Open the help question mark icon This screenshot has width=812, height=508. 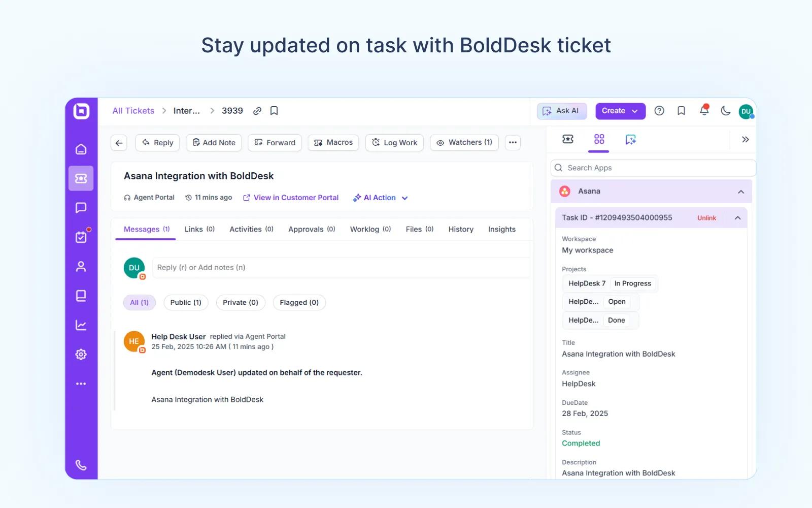click(x=659, y=111)
